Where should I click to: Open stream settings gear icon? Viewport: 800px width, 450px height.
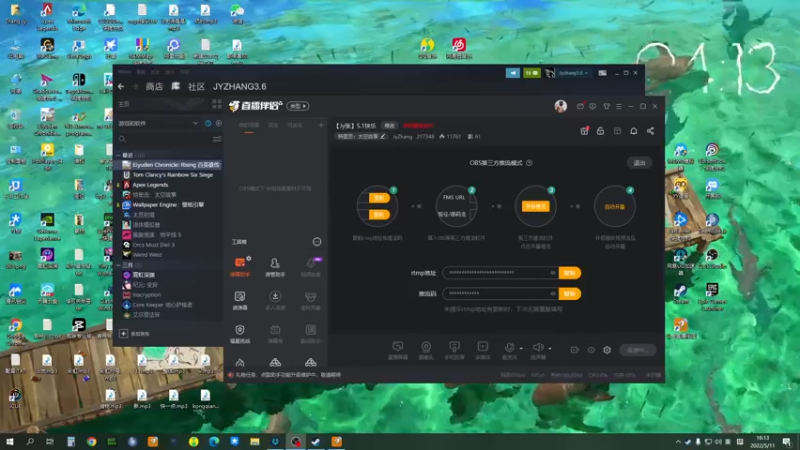click(607, 350)
